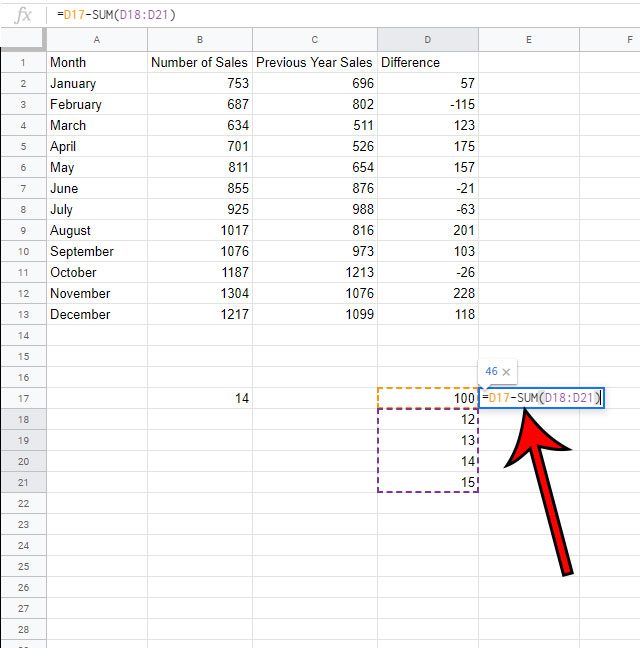Select cell B17 containing 14
Image resolution: width=640 pixels, height=648 pixels.
[x=200, y=398]
